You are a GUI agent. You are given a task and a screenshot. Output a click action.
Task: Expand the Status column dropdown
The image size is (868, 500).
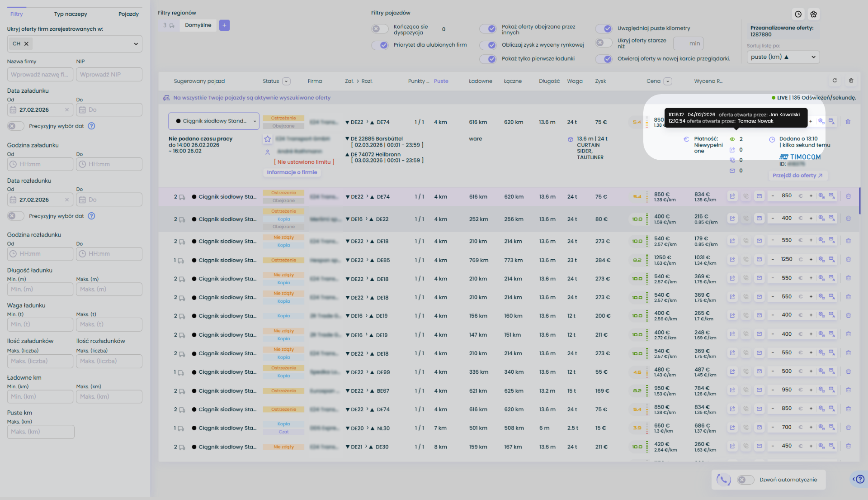click(286, 81)
